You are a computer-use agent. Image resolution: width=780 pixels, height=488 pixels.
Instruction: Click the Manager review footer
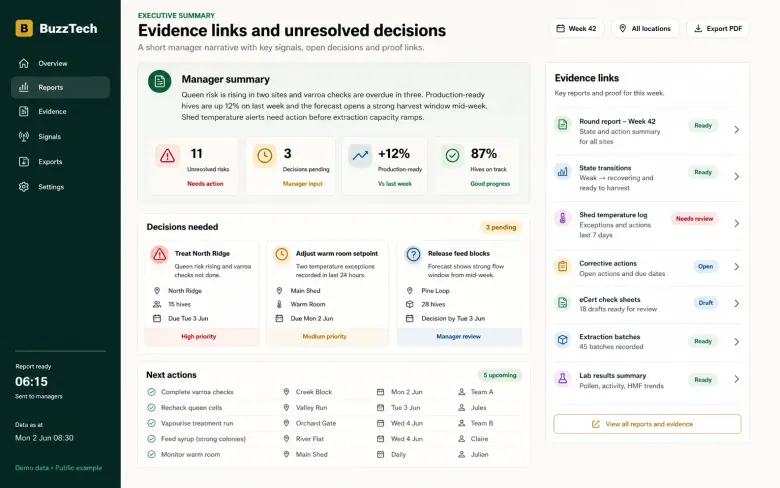click(460, 336)
